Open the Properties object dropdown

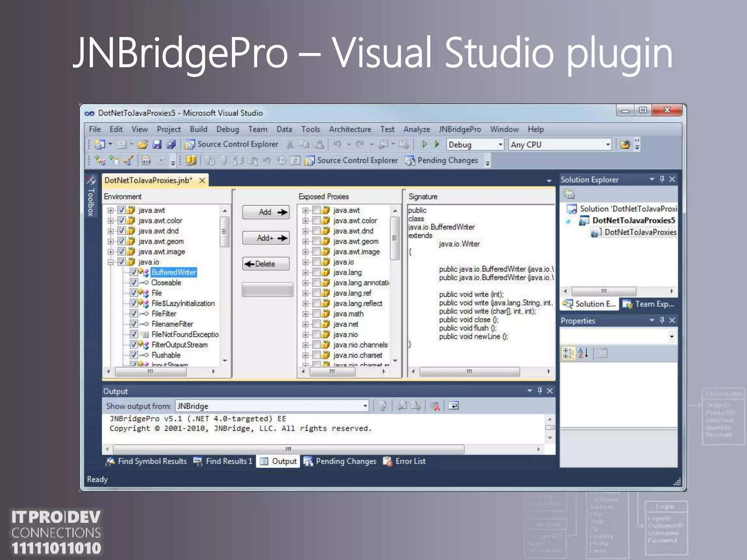click(671, 337)
